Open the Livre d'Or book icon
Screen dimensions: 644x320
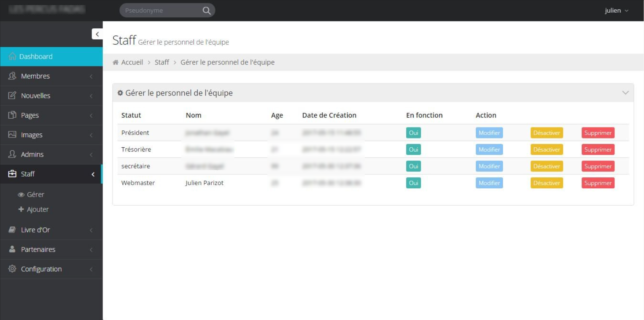coord(12,230)
